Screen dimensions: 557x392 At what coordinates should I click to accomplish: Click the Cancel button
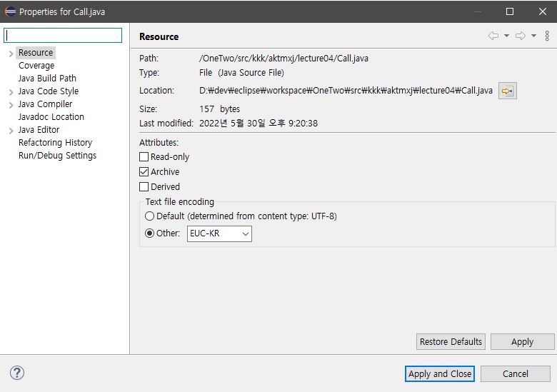[515, 373]
